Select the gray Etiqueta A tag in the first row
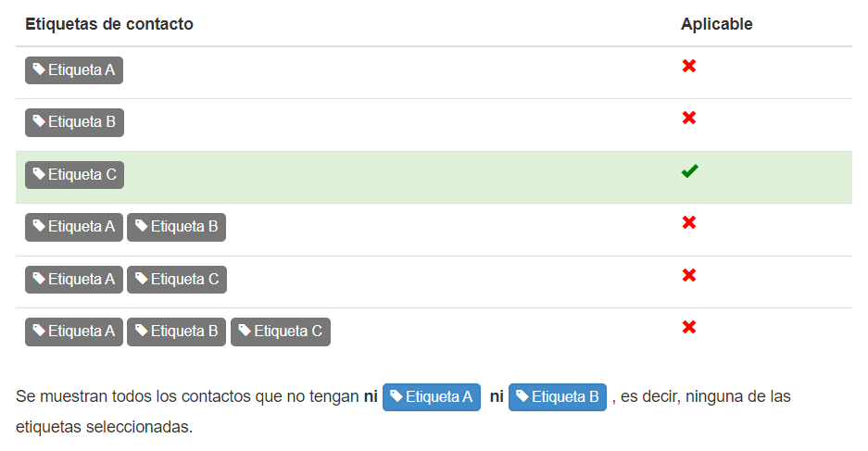The image size is (868, 451). 73,70
